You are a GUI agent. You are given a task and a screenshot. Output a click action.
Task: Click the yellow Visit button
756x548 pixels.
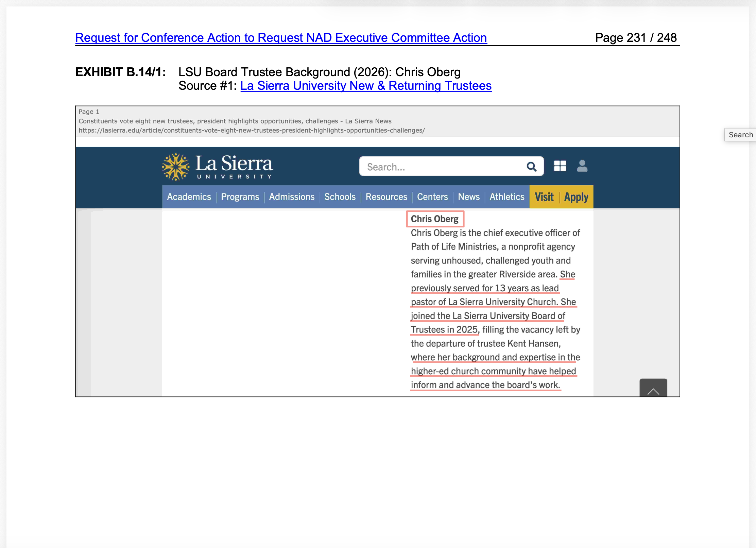544,197
